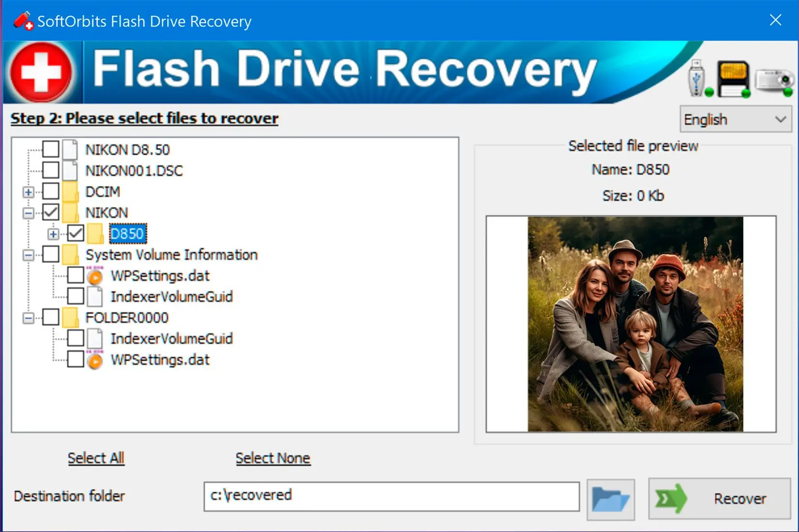The image size is (799, 532).
Task: Select the DCIM folder label
Action: click(x=103, y=192)
